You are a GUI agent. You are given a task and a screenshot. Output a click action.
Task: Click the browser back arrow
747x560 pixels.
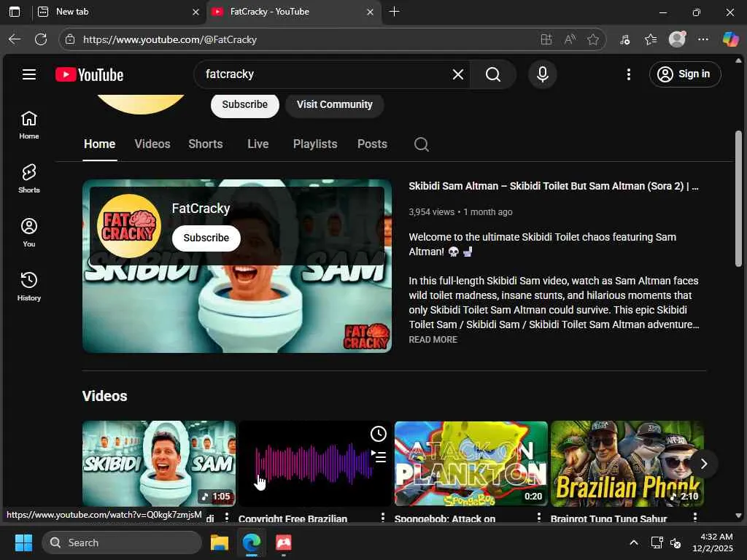point(15,39)
